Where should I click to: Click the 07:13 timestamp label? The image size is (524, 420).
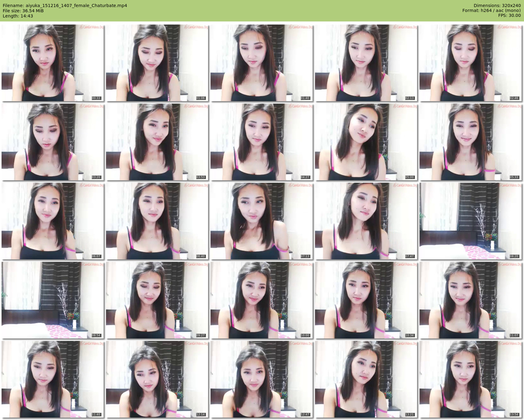305,256
